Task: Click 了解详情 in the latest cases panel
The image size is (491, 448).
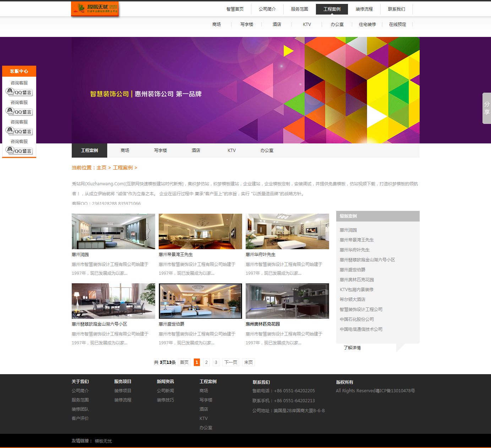Action: point(352,348)
